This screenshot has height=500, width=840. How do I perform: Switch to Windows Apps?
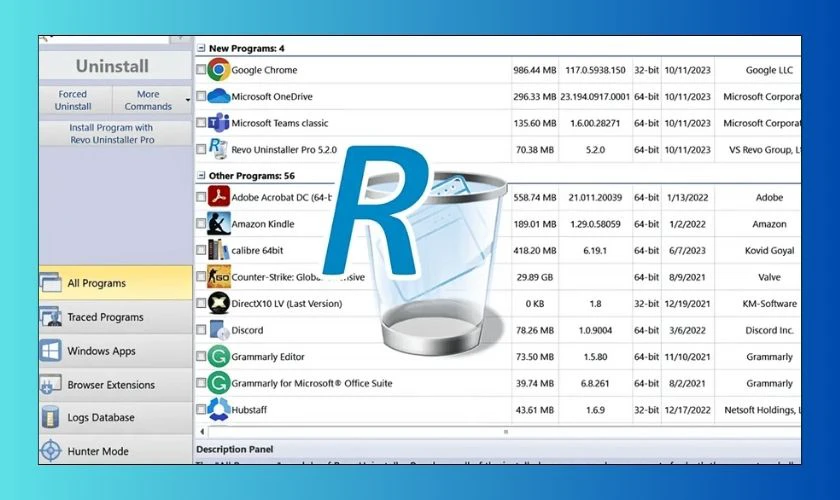(116, 351)
